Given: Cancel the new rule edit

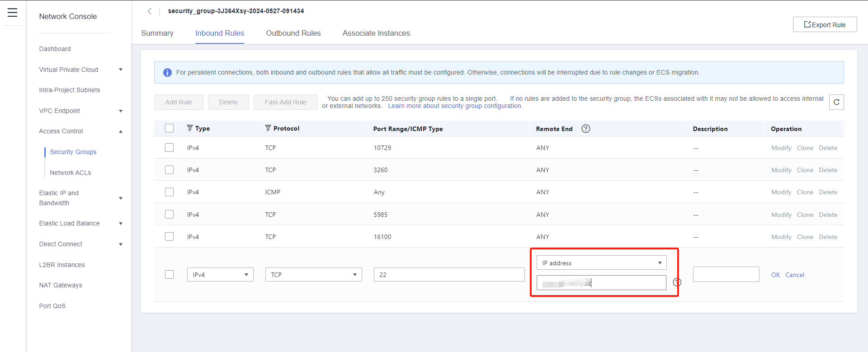Looking at the screenshot, I should tap(795, 275).
